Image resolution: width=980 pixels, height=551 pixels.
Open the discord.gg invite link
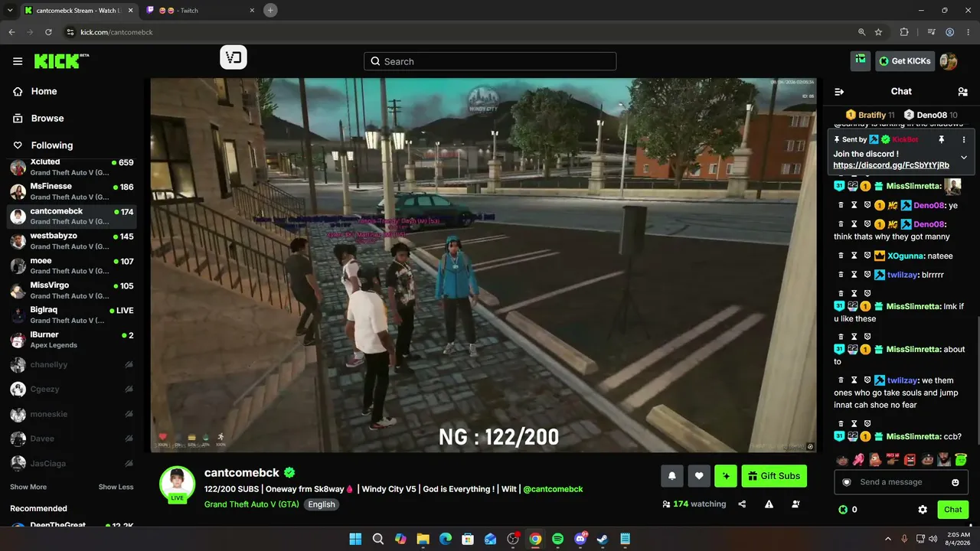click(891, 165)
